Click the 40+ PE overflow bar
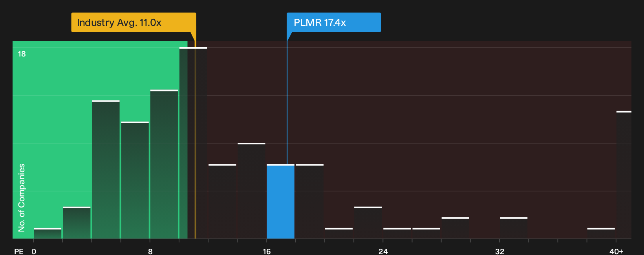 [624, 175]
